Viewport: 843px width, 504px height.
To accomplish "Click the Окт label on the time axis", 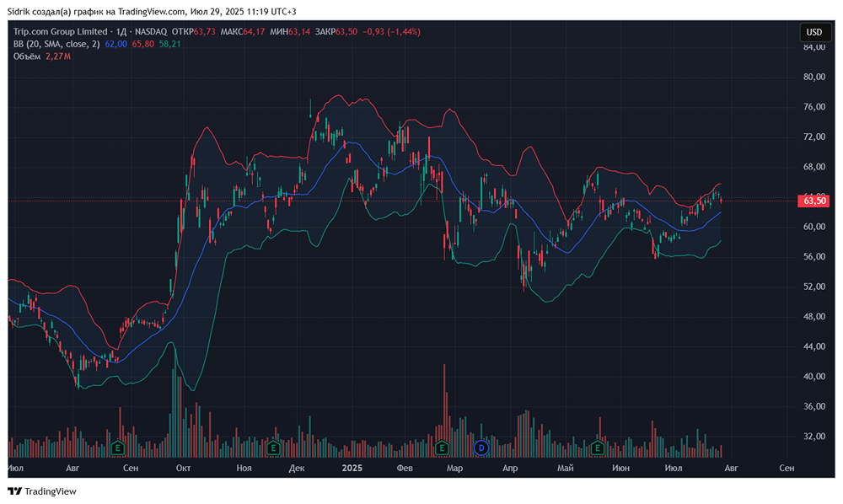I will click(x=183, y=468).
